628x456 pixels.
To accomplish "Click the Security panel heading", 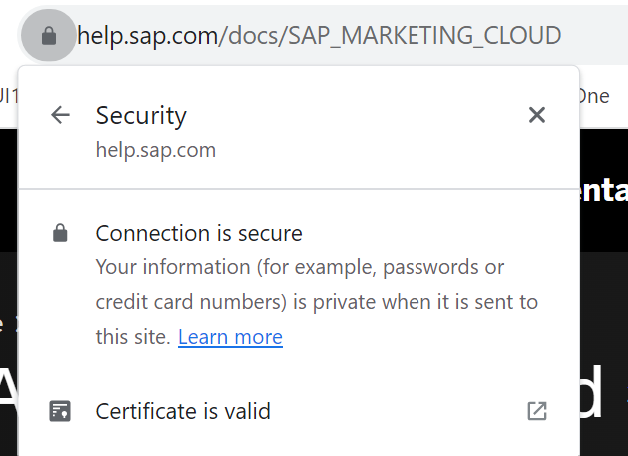I will [141, 115].
